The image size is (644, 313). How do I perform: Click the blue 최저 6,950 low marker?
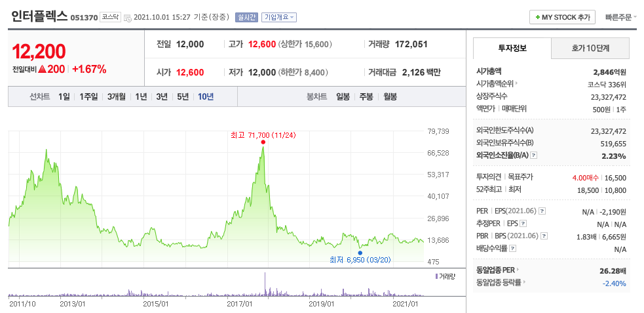coord(360,253)
